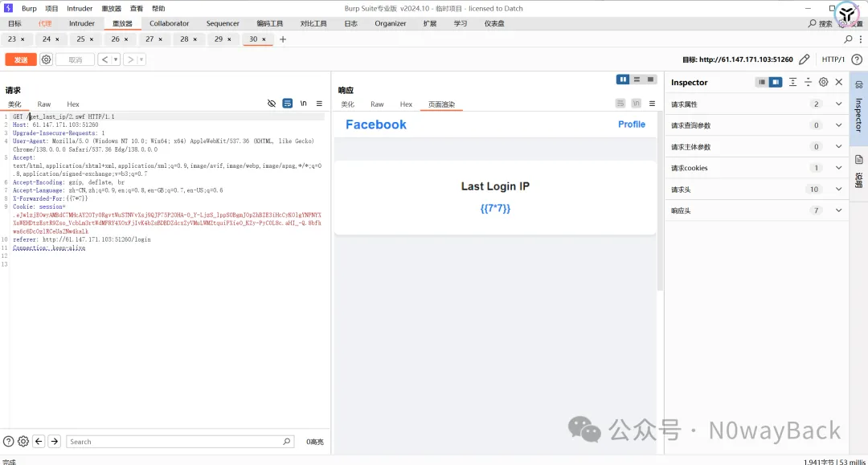Open the Collaborator main tab

(170, 24)
